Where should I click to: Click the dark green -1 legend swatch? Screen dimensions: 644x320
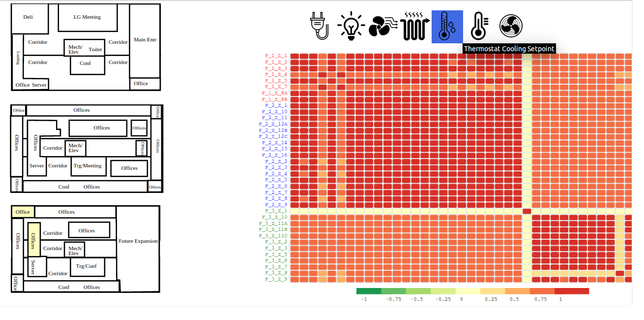coord(369,291)
